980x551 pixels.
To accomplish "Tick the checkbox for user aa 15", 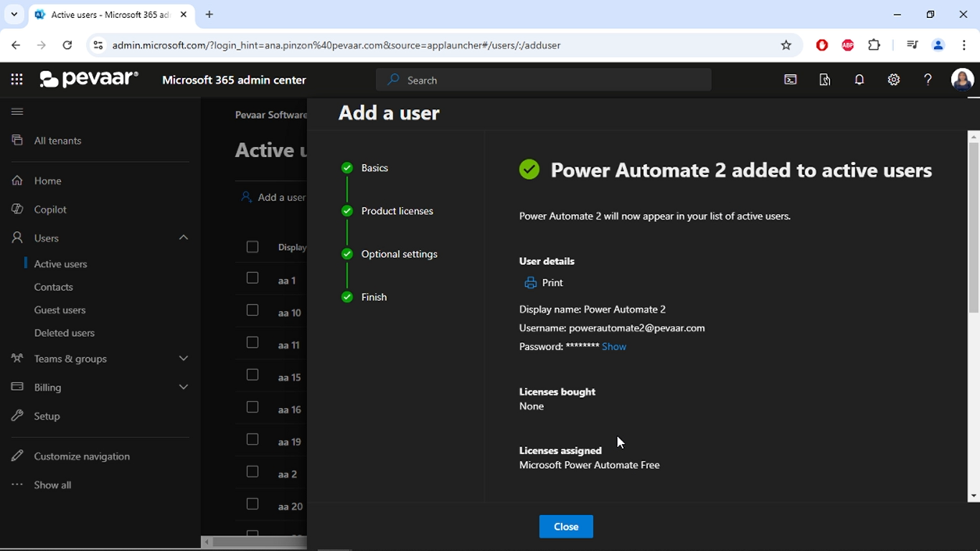I will 253,375.
